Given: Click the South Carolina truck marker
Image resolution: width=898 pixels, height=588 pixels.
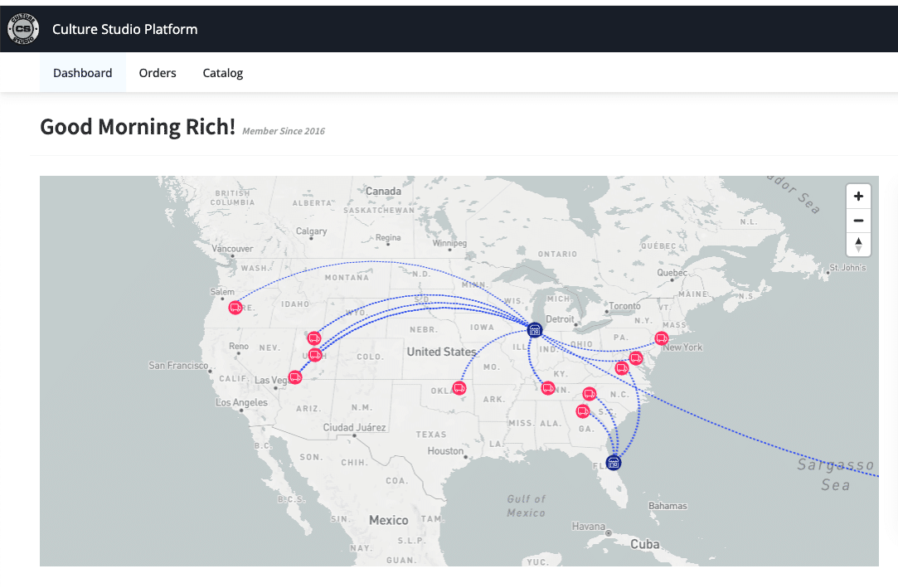Looking at the screenshot, I should [x=590, y=394].
